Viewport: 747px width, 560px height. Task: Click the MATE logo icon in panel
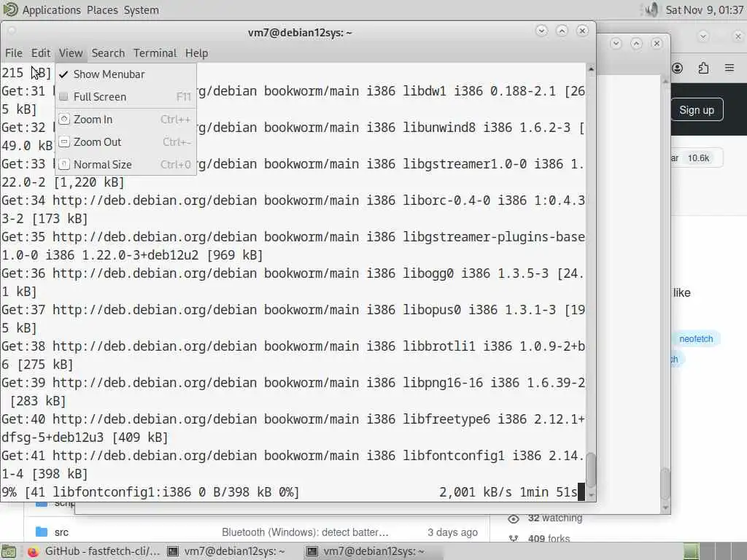[10, 9]
